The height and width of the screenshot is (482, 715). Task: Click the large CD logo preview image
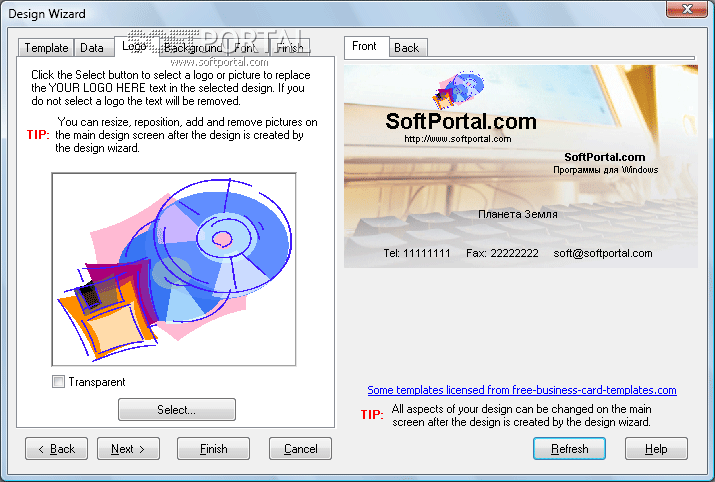174,270
